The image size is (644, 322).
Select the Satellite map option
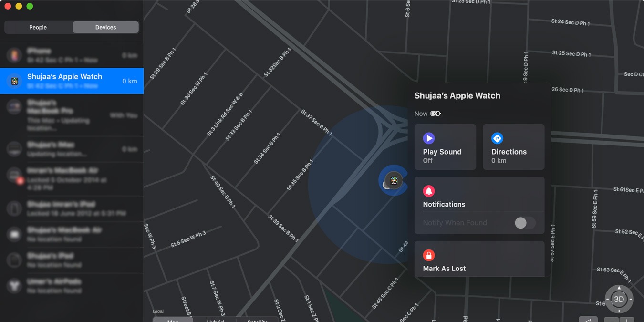257,320
